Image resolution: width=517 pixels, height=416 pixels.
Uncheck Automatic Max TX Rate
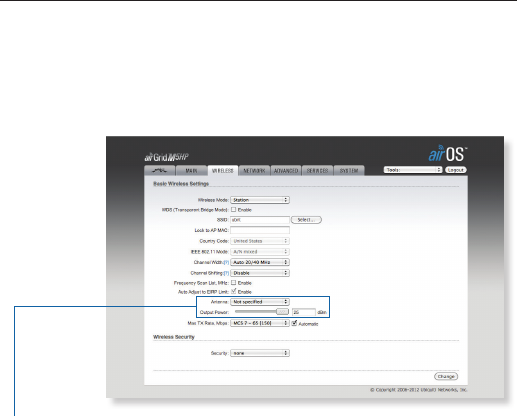pyautogui.click(x=294, y=323)
